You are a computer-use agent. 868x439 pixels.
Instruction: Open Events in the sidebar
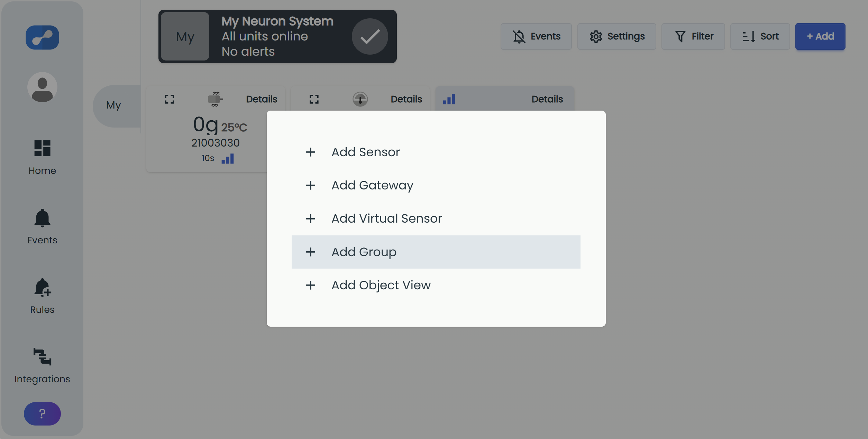coord(42,227)
